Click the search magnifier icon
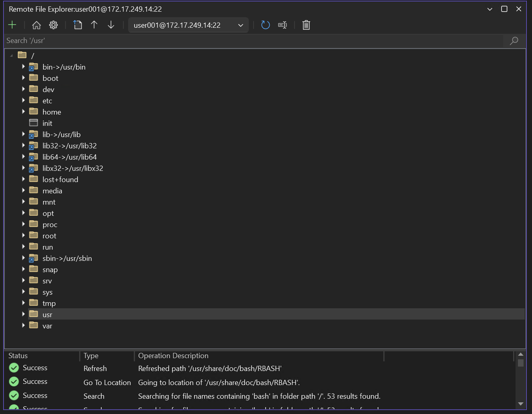 tap(514, 41)
